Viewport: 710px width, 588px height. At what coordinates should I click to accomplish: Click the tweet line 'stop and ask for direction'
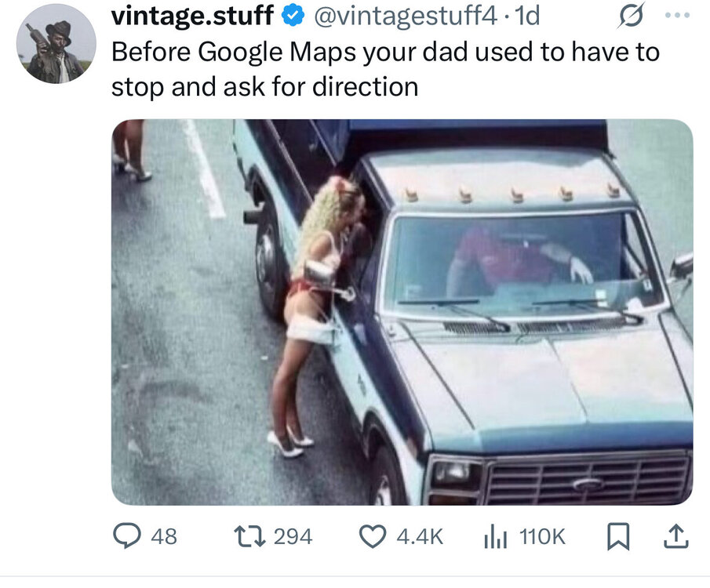(x=264, y=86)
